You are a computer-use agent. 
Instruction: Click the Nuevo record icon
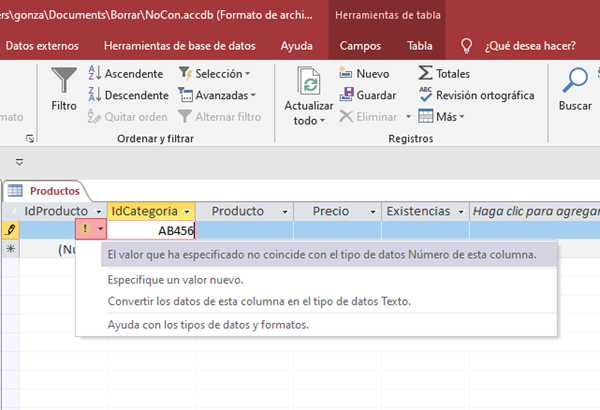(365, 74)
